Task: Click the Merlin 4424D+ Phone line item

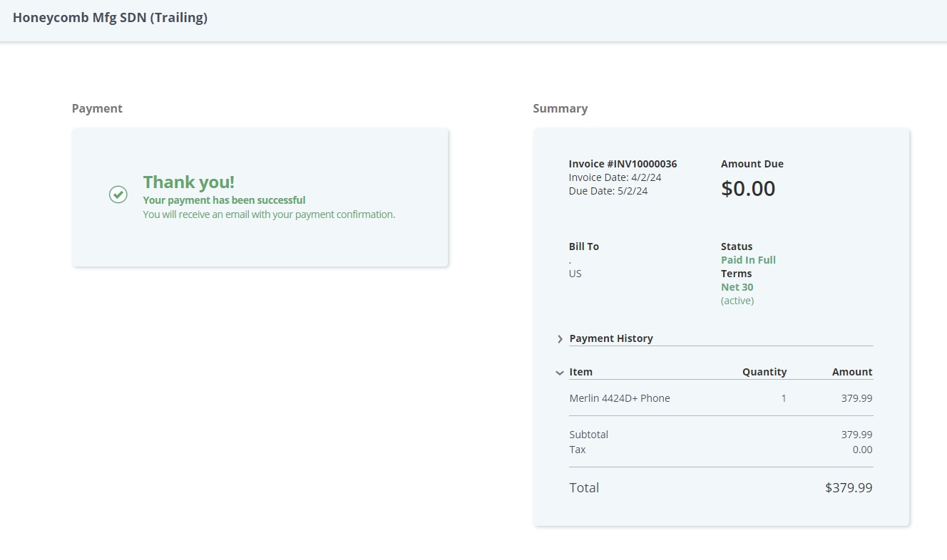Action: point(619,398)
